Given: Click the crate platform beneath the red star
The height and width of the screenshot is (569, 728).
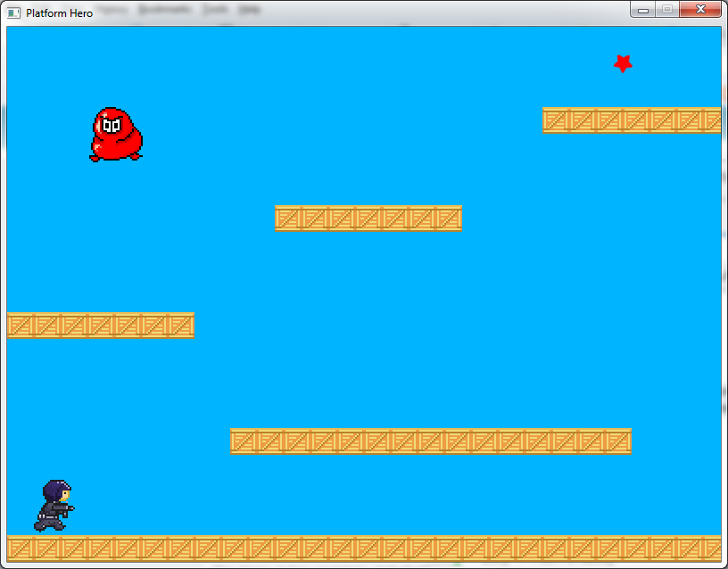Looking at the screenshot, I should (631, 120).
